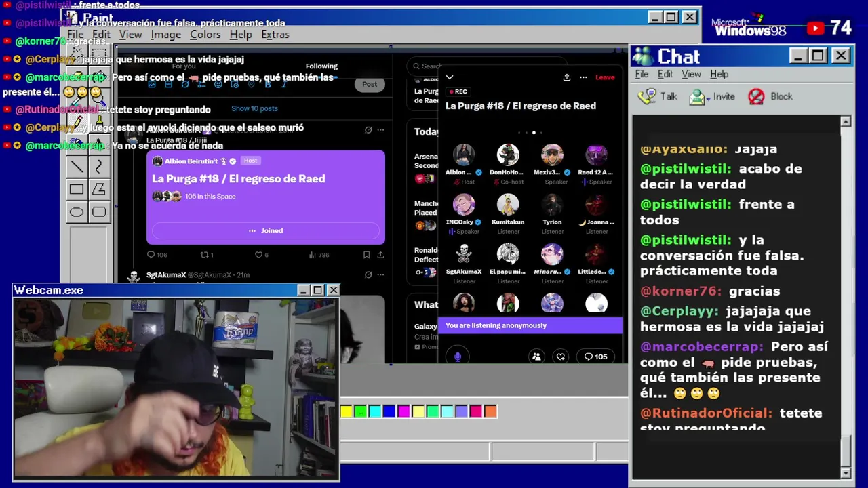This screenshot has width=868, height=488.
Task: Open the three-dot menu in the Space header
Action: [583, 77]
